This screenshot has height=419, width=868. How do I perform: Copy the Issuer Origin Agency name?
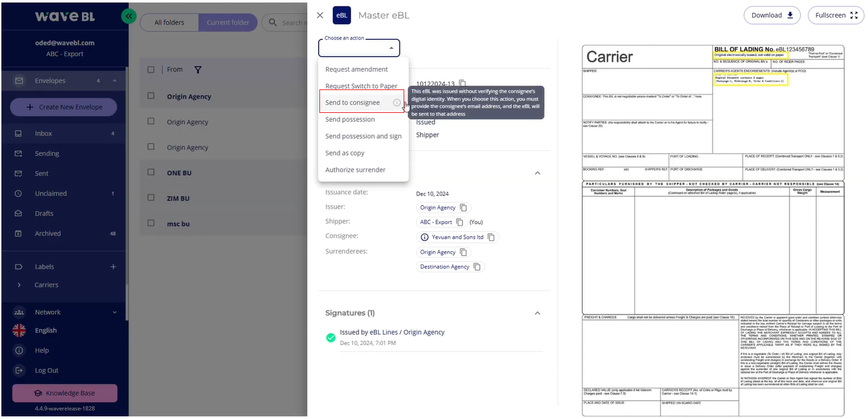(x=463, y=208)
